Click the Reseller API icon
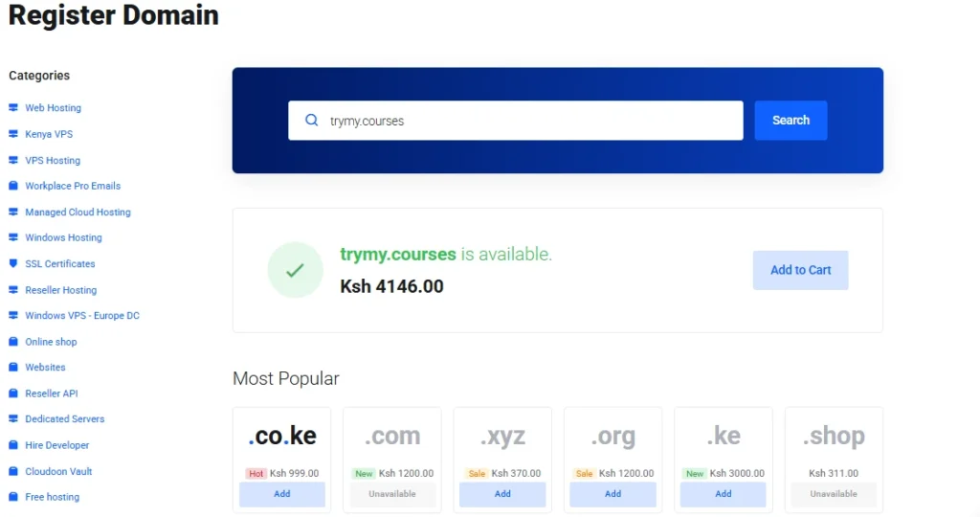The width and height of the screenshot is (980, 517). [13, 393]
